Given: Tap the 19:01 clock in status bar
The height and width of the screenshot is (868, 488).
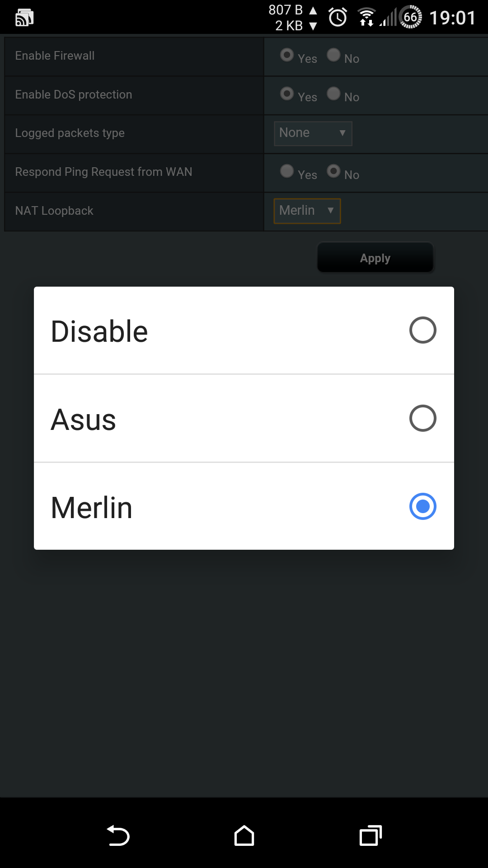Looking at the screenshot, I should 452,18.
